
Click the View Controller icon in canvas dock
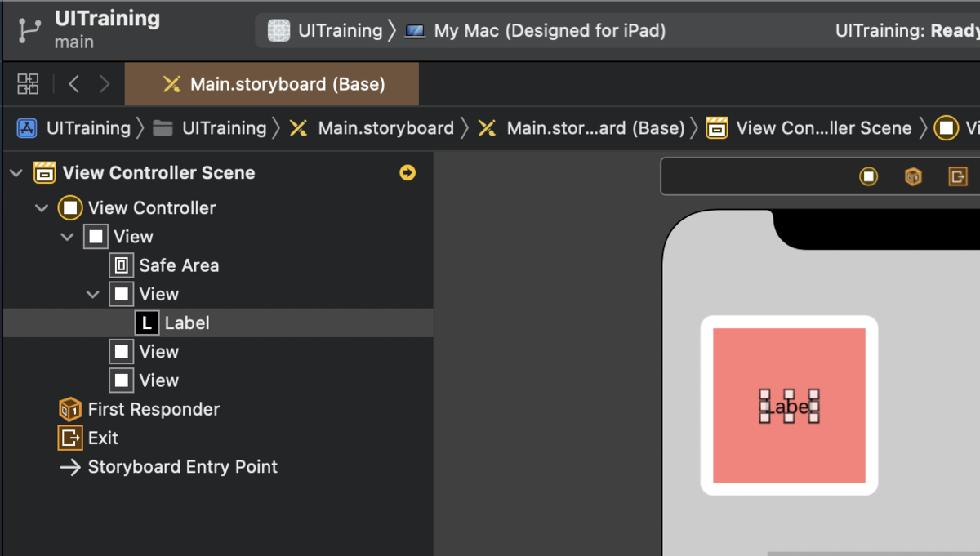tap(868, 176)
